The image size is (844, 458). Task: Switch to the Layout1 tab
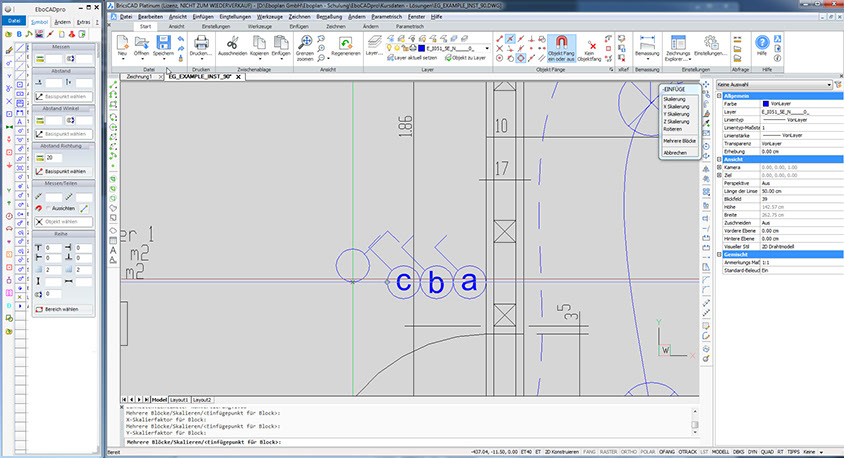click(180, 399)
